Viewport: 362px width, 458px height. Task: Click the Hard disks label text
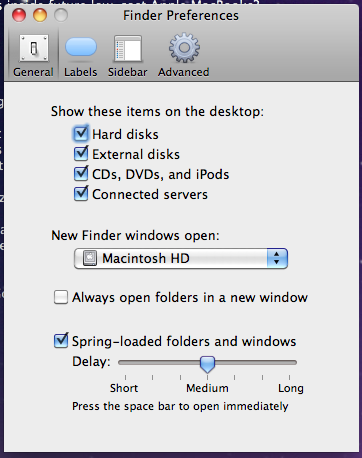(x=125, y=134)
